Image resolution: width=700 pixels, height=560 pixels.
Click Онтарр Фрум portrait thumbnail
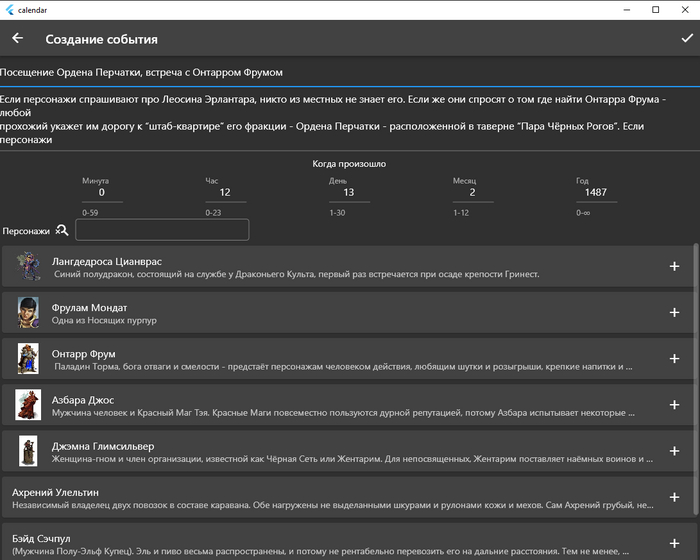click(x=28, y=359)
